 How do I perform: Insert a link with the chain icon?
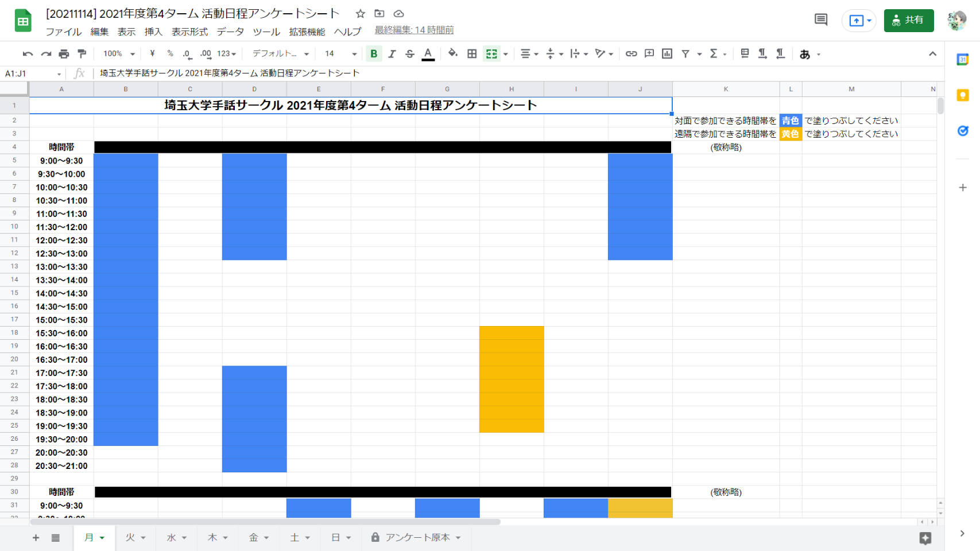click(x=631, y=54)
